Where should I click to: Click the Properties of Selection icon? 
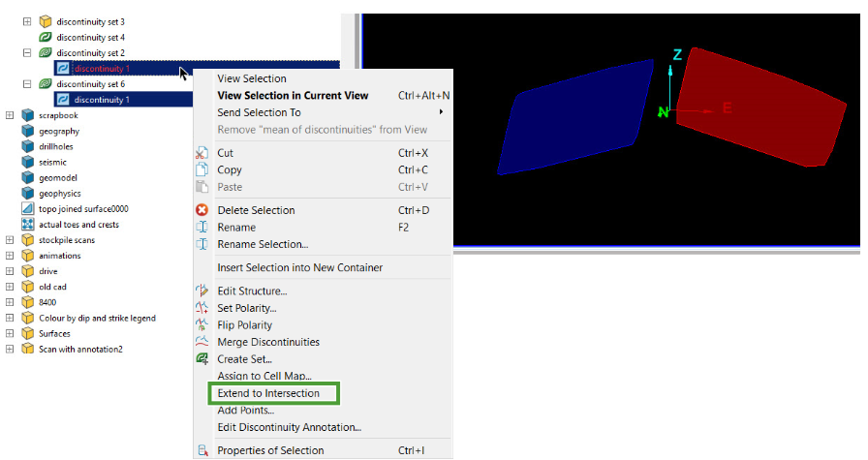(203, 450)
